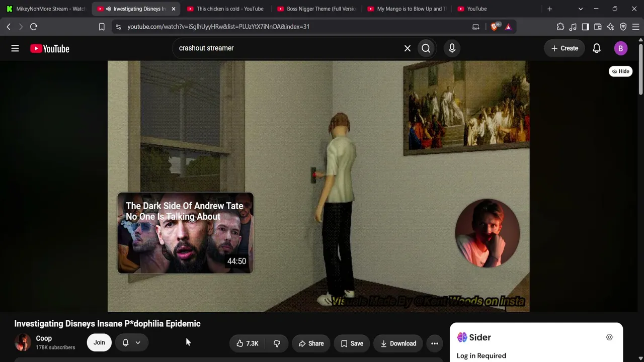Bookmark this page in the toolbar
This screenshot has height=362, width=644.
tap(102, 27)
